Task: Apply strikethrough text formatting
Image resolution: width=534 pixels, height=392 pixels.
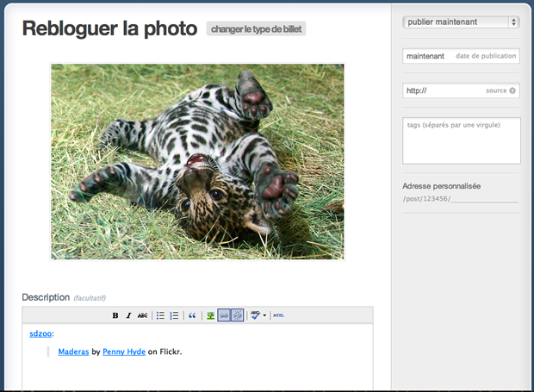Action: pyautogui.click(x=143, y=315)
